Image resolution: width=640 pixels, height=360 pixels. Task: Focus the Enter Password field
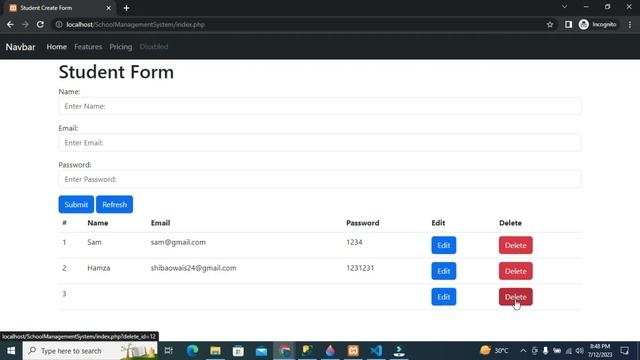(x=320, y=179)
